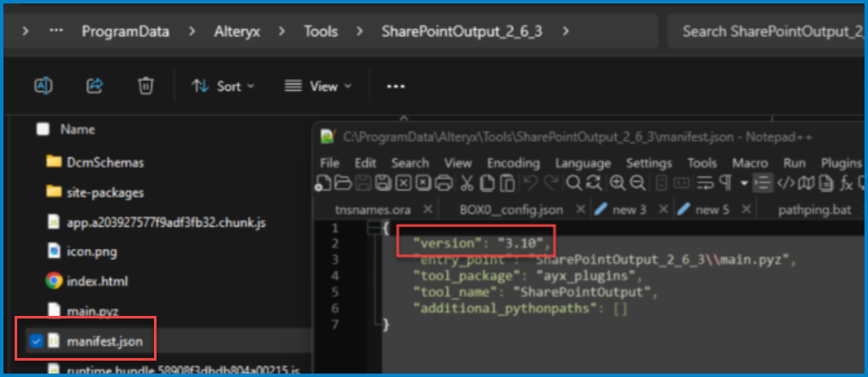Expand chevron after Alteryx in breadcrumb

point(282,32)
